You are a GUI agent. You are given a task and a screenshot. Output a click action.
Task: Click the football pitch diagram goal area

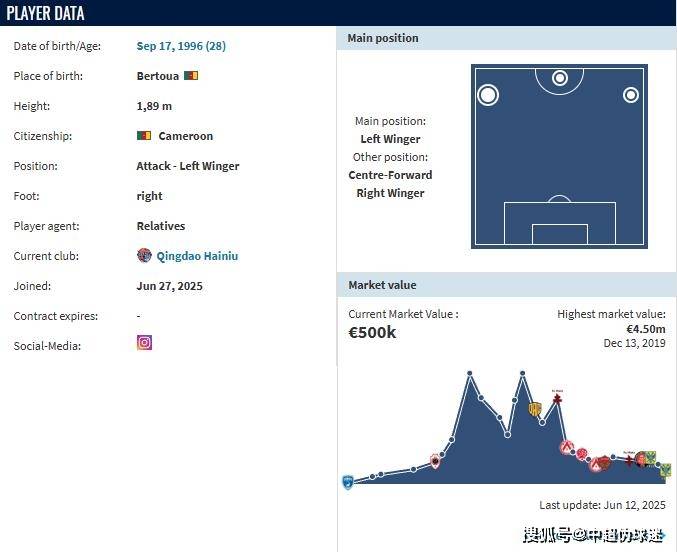[559, 230]
